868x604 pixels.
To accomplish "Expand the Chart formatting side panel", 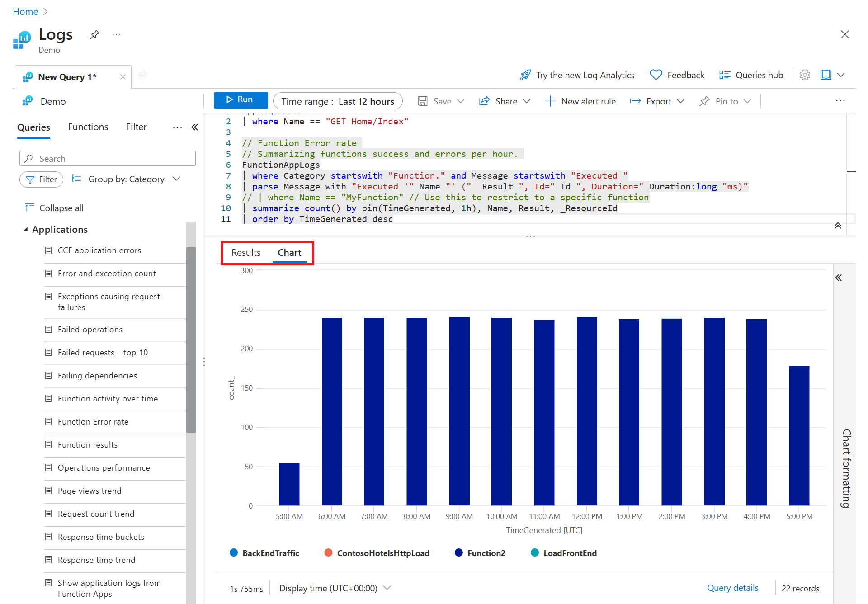I will tap(839, 278).
